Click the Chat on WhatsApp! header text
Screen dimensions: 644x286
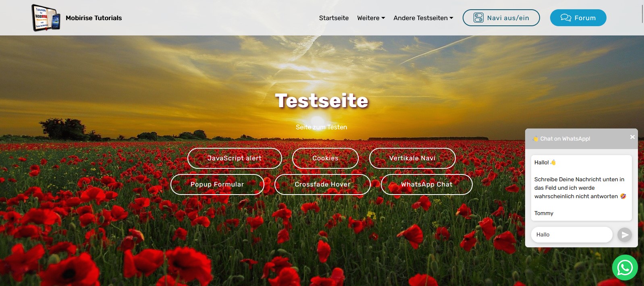coord(565,139)
